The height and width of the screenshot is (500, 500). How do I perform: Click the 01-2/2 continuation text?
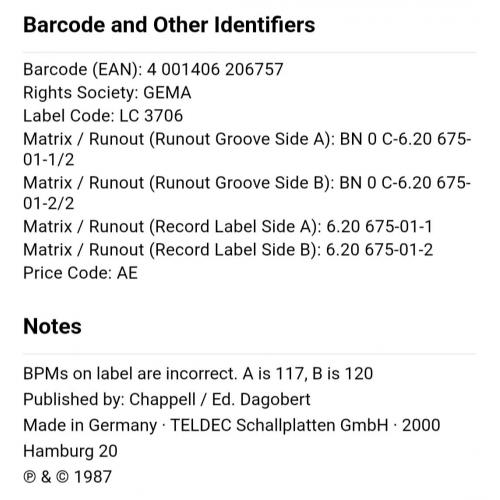[x=49, y=203]
